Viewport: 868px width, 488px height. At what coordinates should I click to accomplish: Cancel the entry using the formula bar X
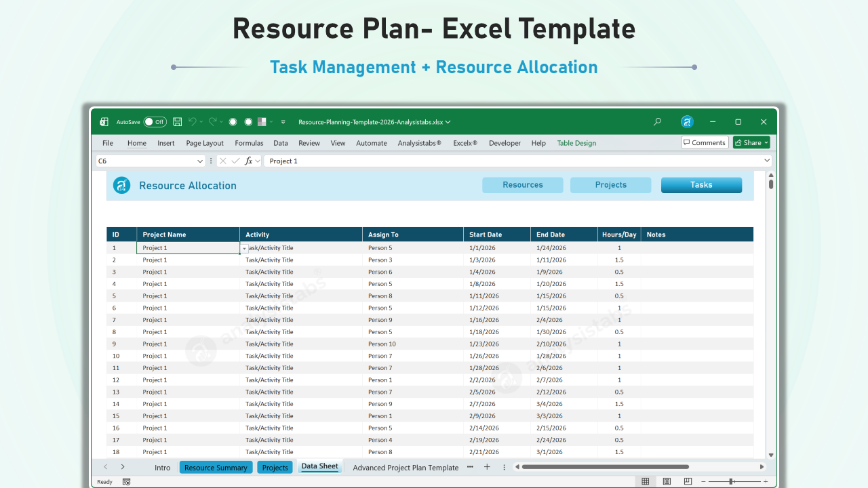click(x=223, y=161)
